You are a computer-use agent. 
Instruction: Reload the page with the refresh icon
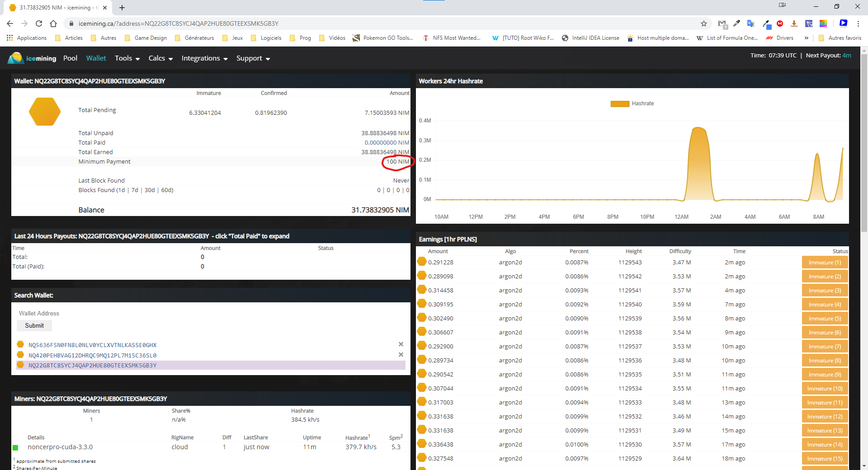[39, 23]
